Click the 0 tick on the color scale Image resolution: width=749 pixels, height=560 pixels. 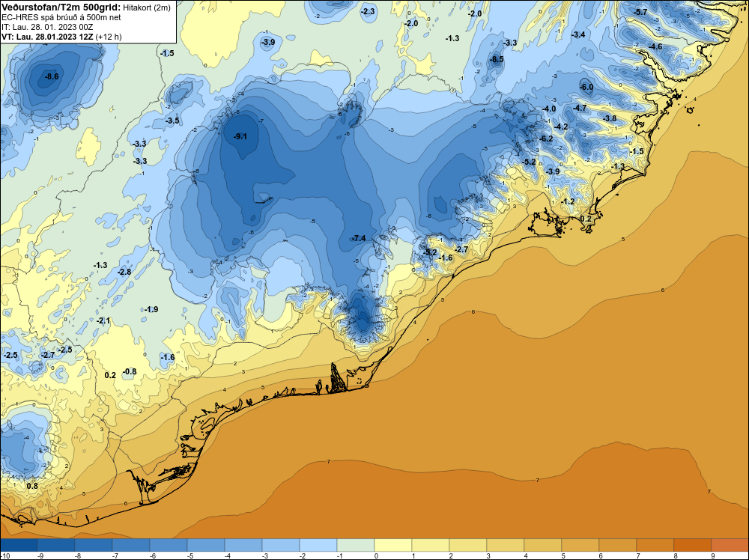pos(377,556)
